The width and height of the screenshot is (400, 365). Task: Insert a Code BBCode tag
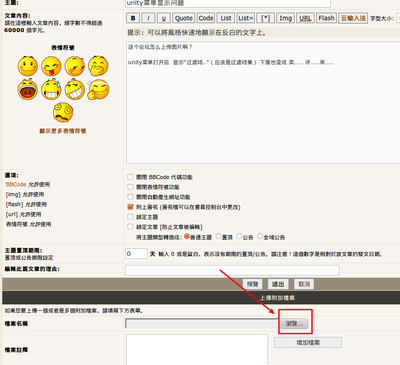206,18
